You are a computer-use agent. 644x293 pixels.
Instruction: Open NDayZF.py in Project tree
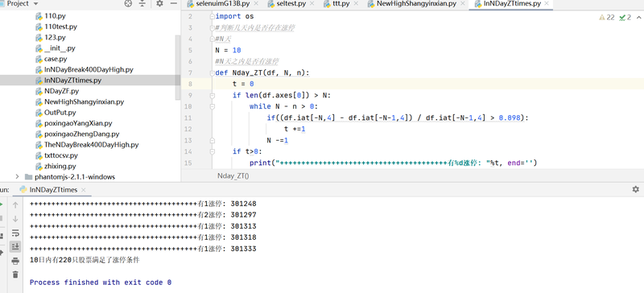(62, 91)
